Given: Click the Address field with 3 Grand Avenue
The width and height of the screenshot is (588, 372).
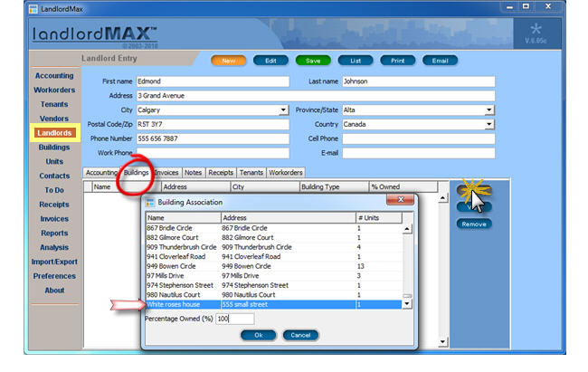Looking at the screenshot, I should point(316,96).
